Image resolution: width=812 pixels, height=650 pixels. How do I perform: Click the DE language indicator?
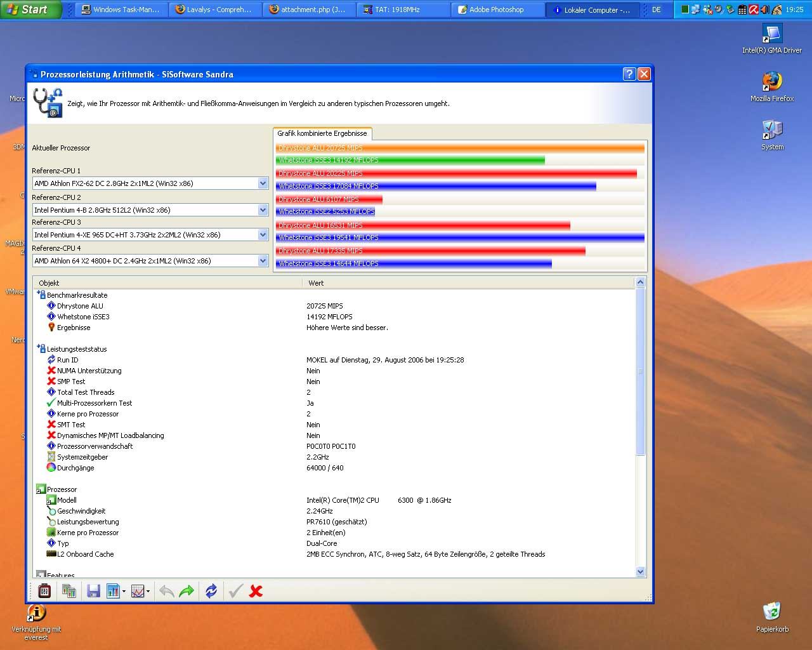pos(657,10)
